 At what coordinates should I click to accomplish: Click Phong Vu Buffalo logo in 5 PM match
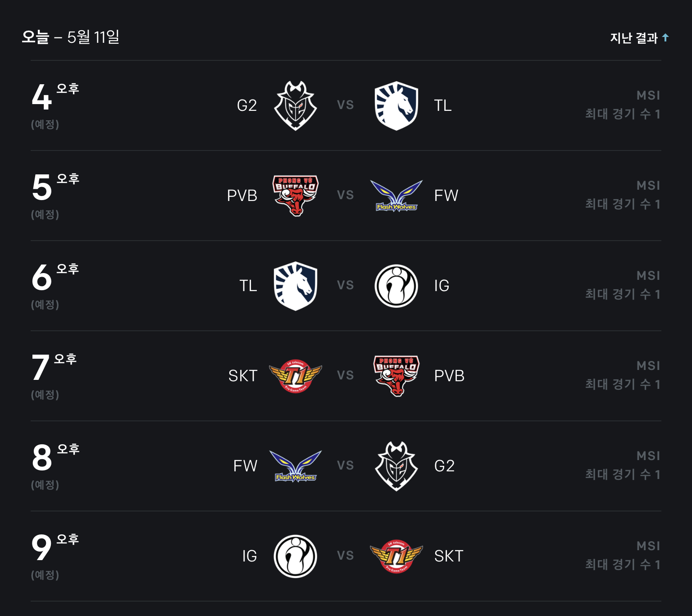(x=296, y=196)
